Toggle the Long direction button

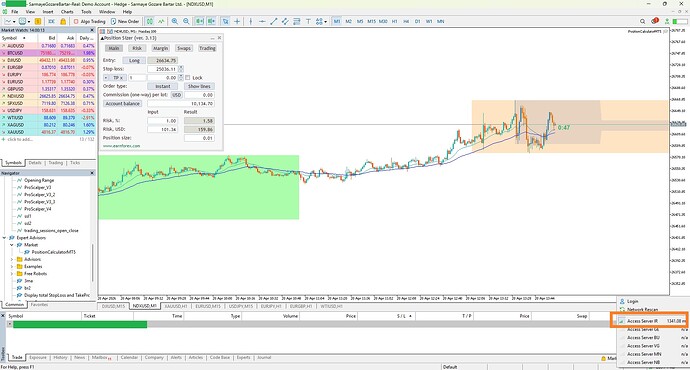point(134,60)
